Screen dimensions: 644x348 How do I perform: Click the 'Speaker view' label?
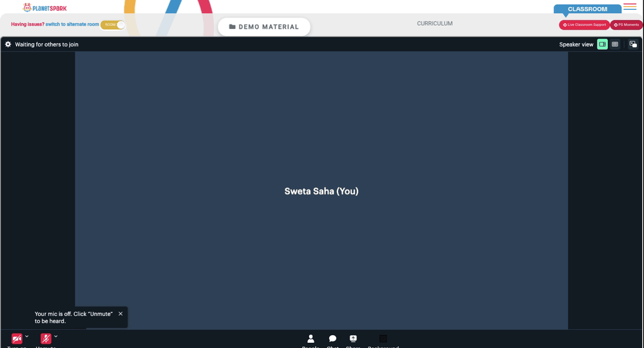[576, 44]
